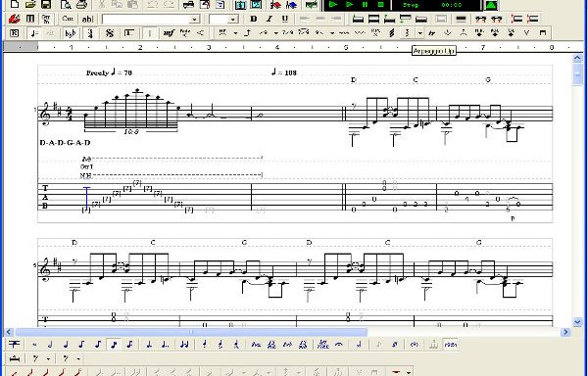Open a file using the folder icon
Screen dimensions: 588x376
(x=30, y=5)
